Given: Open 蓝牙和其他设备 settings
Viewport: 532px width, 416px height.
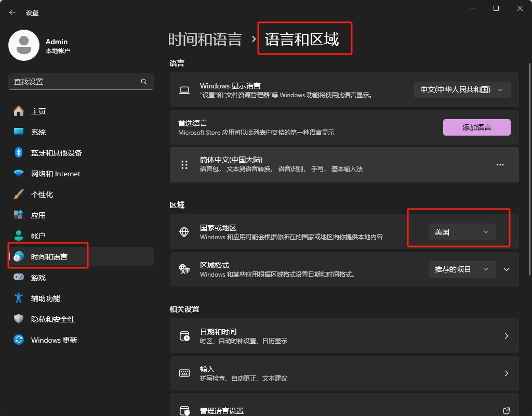Looking at the screenshot, I should click(81, 152).
